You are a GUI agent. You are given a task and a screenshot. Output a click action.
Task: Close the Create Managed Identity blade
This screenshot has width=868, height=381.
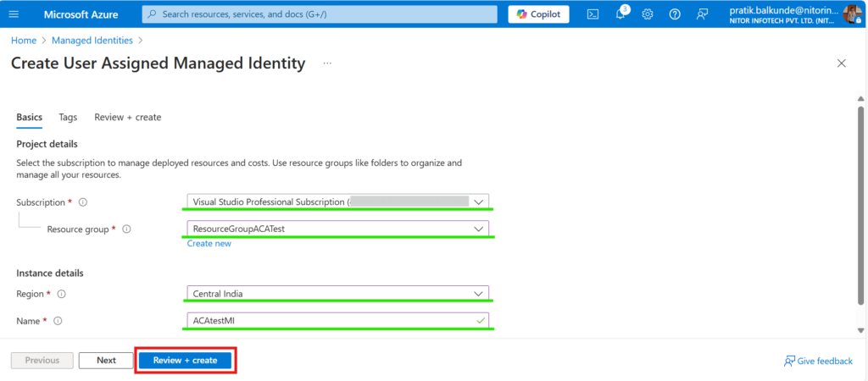point(842,63)
